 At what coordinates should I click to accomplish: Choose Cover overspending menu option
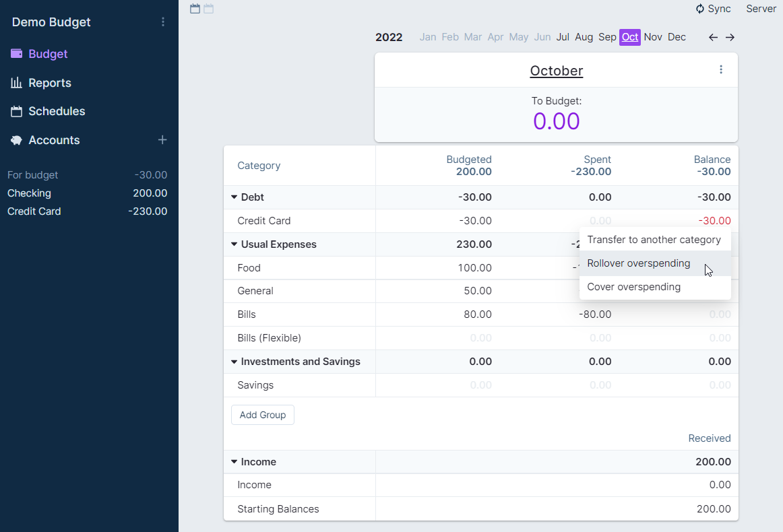(x=633, y=287)
